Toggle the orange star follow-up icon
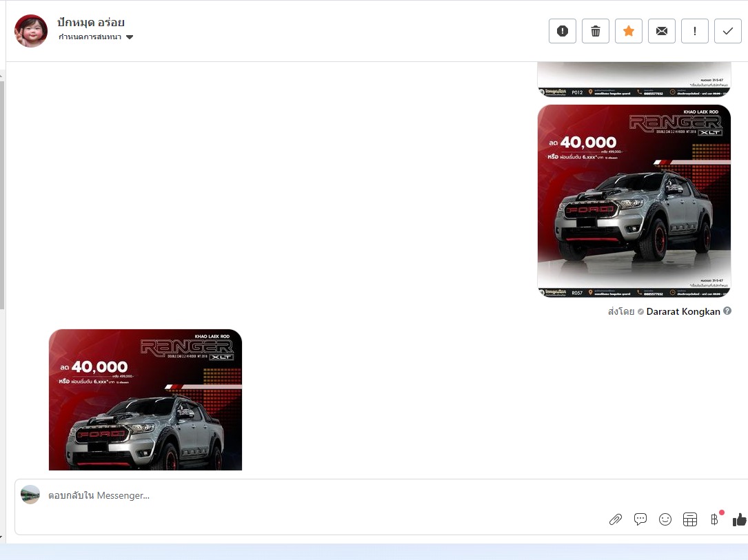Image resolution: width=748 pixels, height=560 pixels. pos(629,31)
